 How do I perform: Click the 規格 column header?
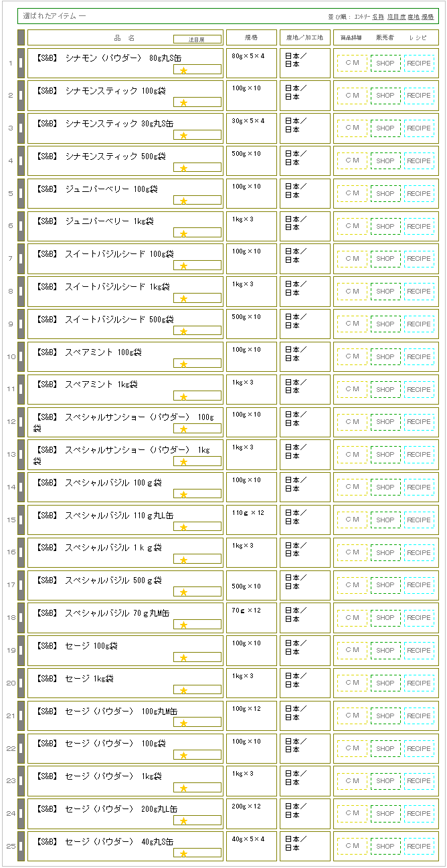[x=251, y=38]
